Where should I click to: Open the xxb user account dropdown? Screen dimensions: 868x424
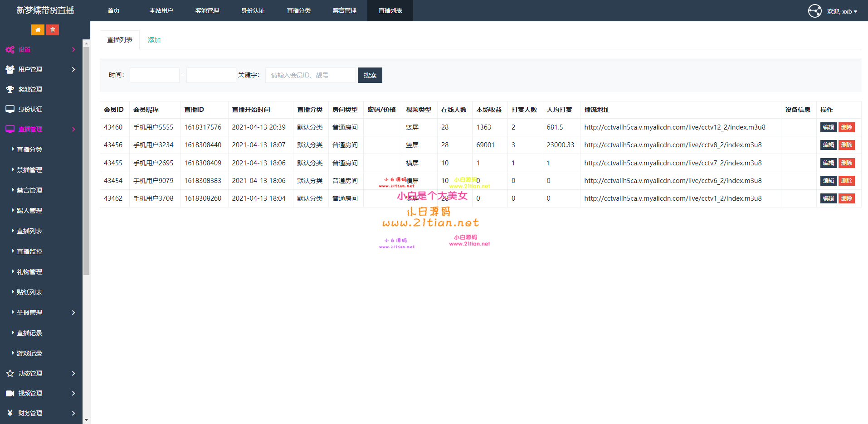point(842,11)
